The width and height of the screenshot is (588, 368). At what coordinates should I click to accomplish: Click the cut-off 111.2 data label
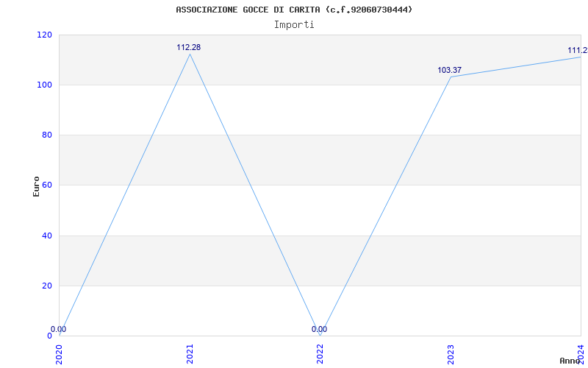tap(578, 50)
